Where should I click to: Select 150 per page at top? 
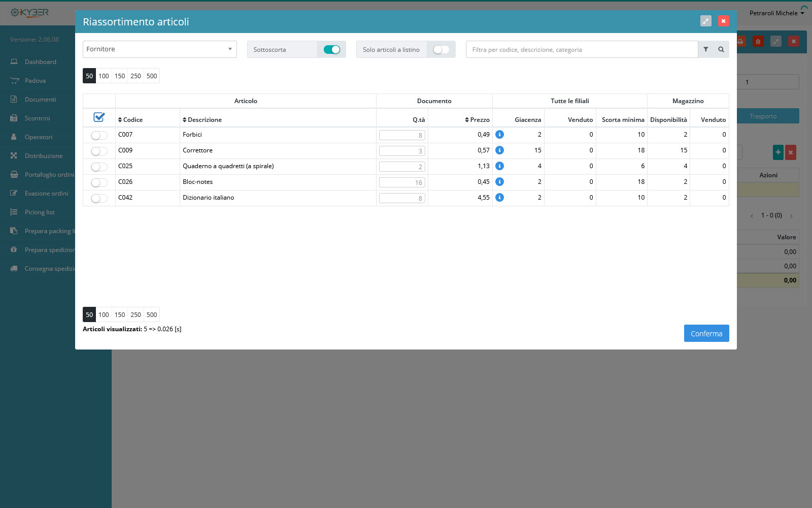click(120, 76)
